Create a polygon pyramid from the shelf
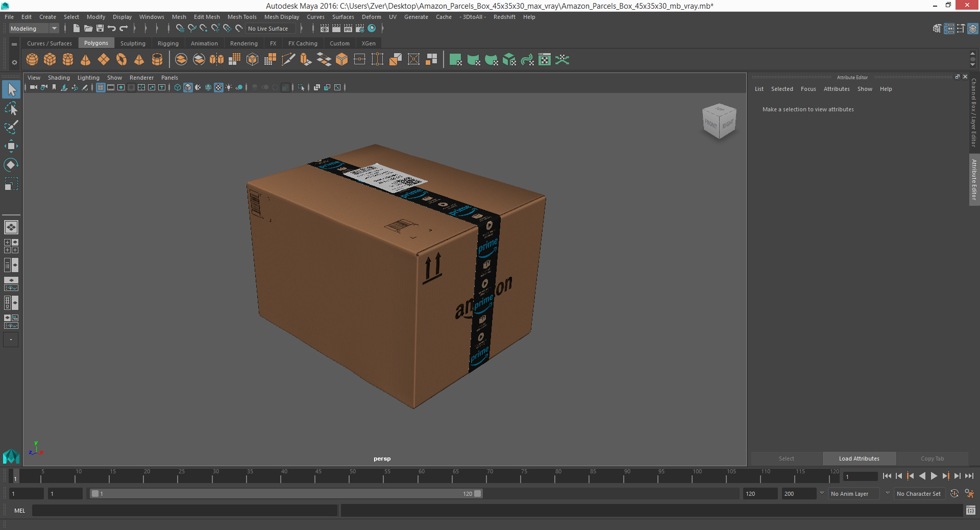Image resolution: width=980 pixels, height=530 pixels. tap(139, 60)
